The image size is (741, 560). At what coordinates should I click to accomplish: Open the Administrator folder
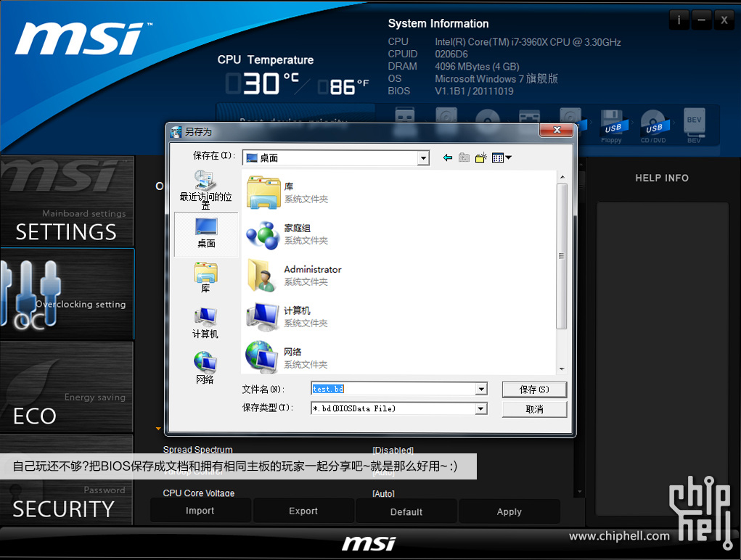click(x=293, y=275)
